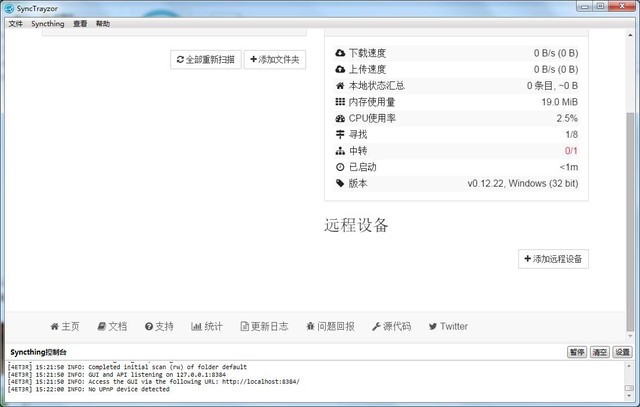640x407 pixels.
Task: Click the 2.5% CPU usage value
Action: 567,118
